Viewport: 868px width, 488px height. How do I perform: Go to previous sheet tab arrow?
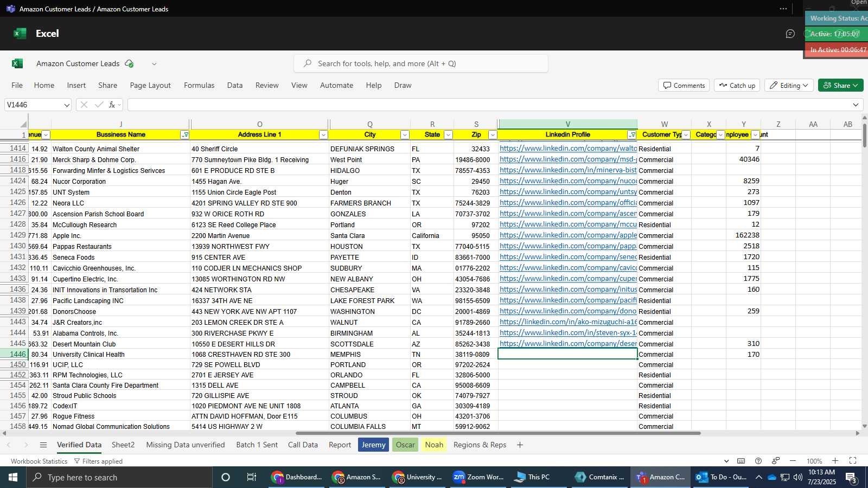(x=9, y=445)
